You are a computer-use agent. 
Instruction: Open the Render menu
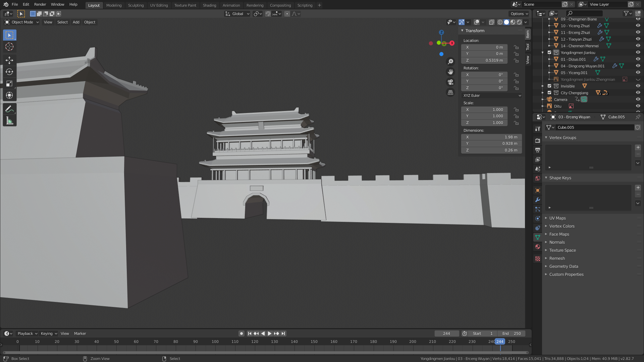point(40,4)
